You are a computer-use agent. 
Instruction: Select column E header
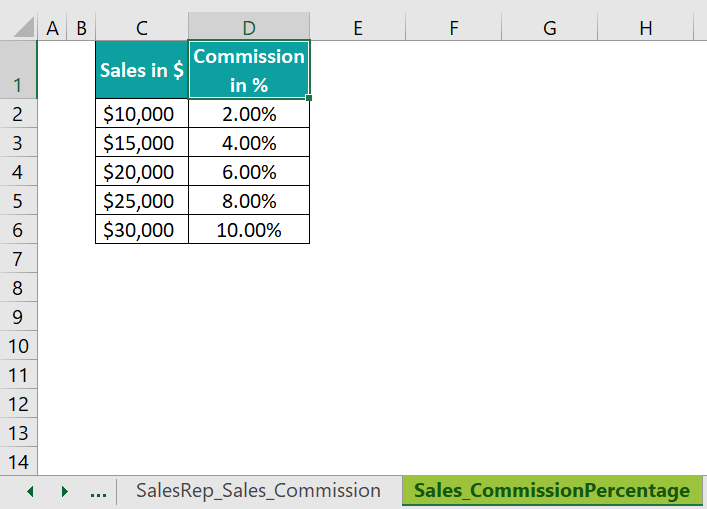pyautogui.click(x=358, y=28)
